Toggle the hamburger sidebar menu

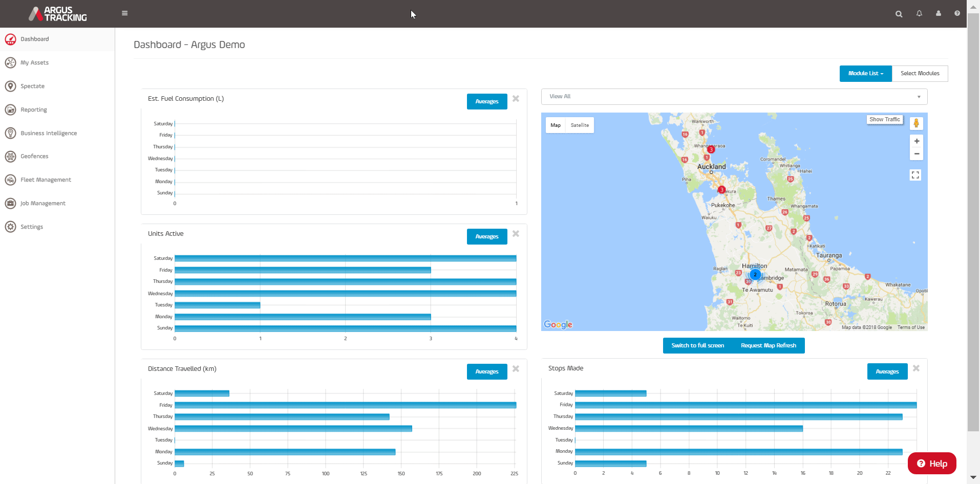click(124, 13)
